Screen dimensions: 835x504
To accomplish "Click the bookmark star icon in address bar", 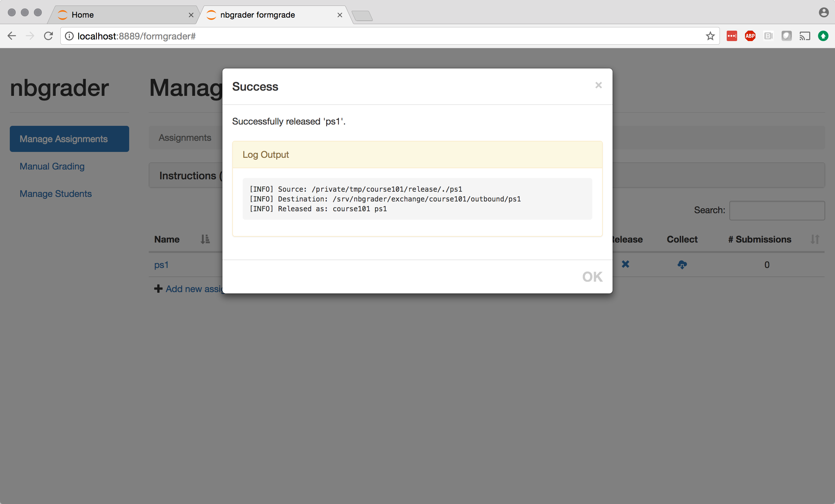I will point(710,36).
